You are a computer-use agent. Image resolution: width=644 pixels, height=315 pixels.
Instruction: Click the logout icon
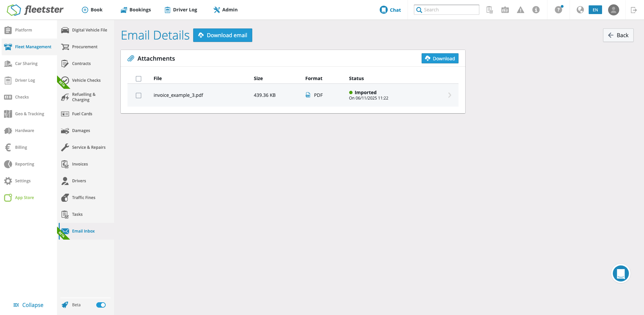pyautogui.click(x=634, y=10)
